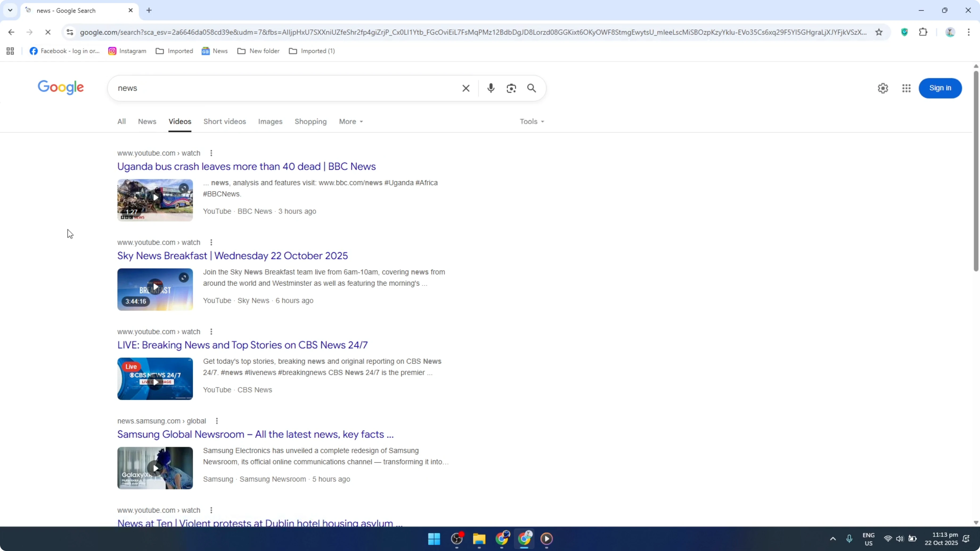Open the News bookmark in the bookmarks bar
The image size is (980, 551).
click(x=215, y=51)
